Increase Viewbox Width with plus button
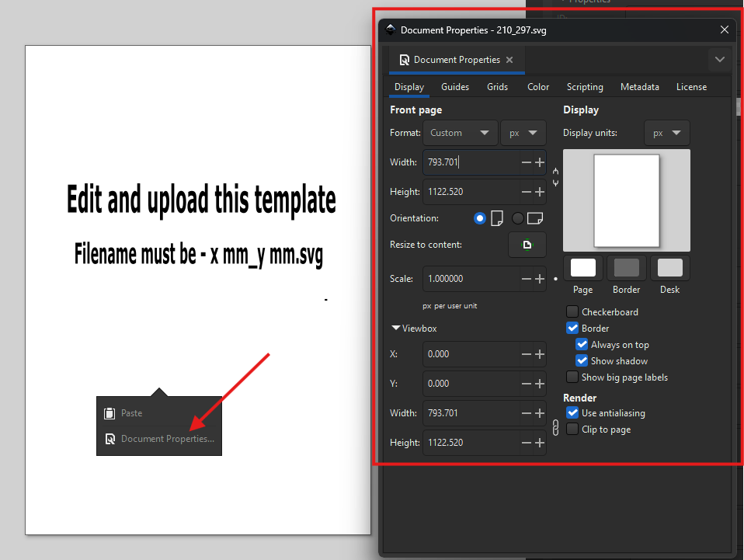Viewport: 744px width, 560px height. point(540,413)
